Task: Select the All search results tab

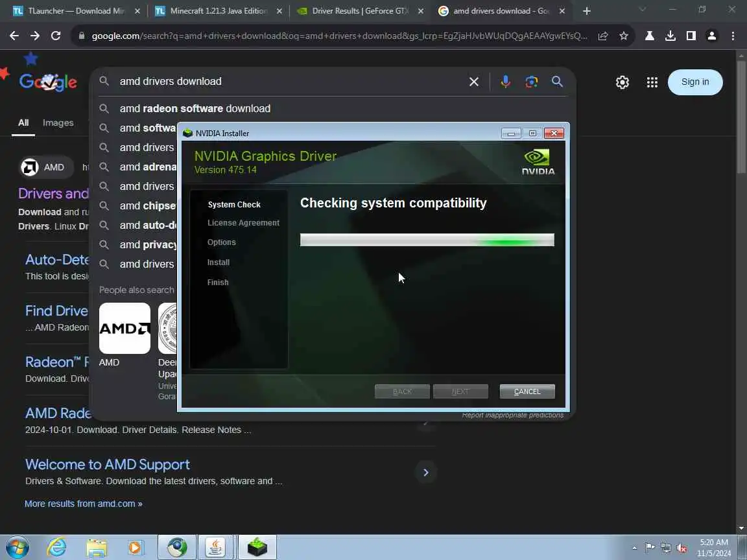Action: point(23,123)
